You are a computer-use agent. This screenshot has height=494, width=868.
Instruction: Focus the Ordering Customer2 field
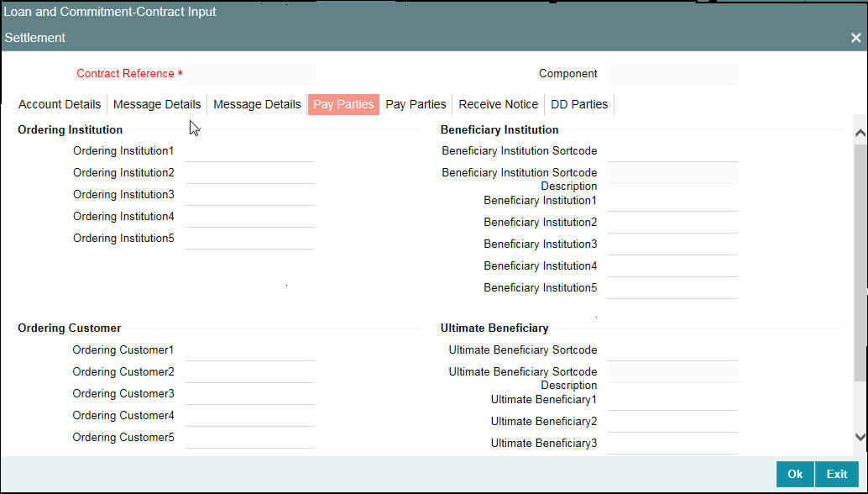pyautogui.click(x=250, y=372)
